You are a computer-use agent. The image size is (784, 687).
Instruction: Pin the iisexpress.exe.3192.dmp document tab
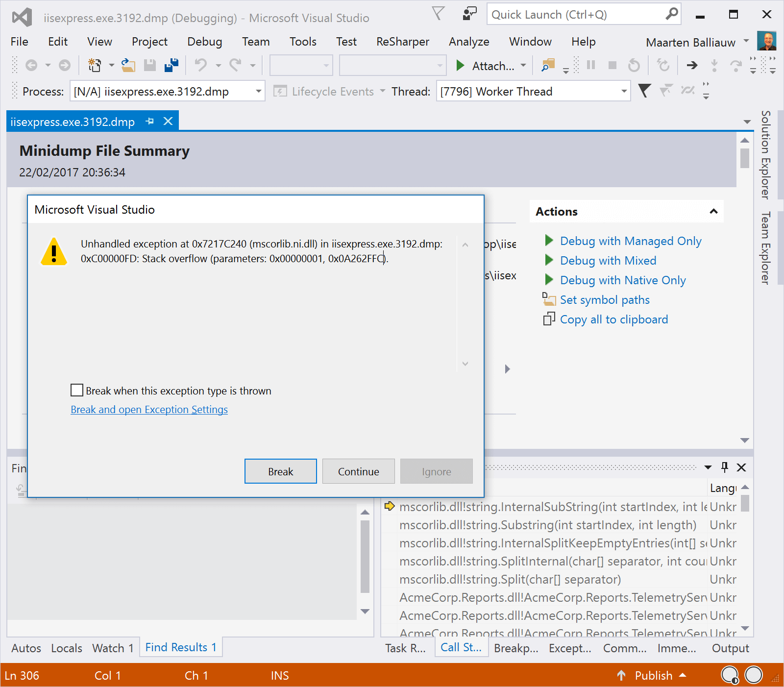click(150, 121)
